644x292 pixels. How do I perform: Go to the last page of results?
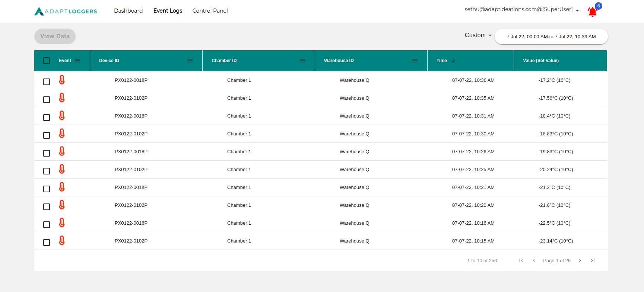coord(593,260)
